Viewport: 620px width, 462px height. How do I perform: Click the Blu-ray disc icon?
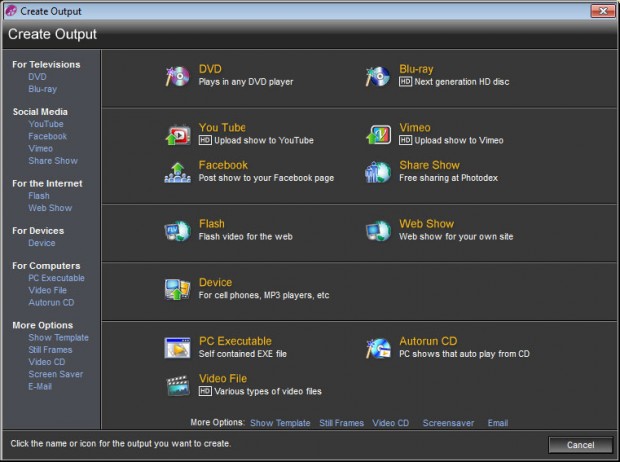[x=378, y=76]
